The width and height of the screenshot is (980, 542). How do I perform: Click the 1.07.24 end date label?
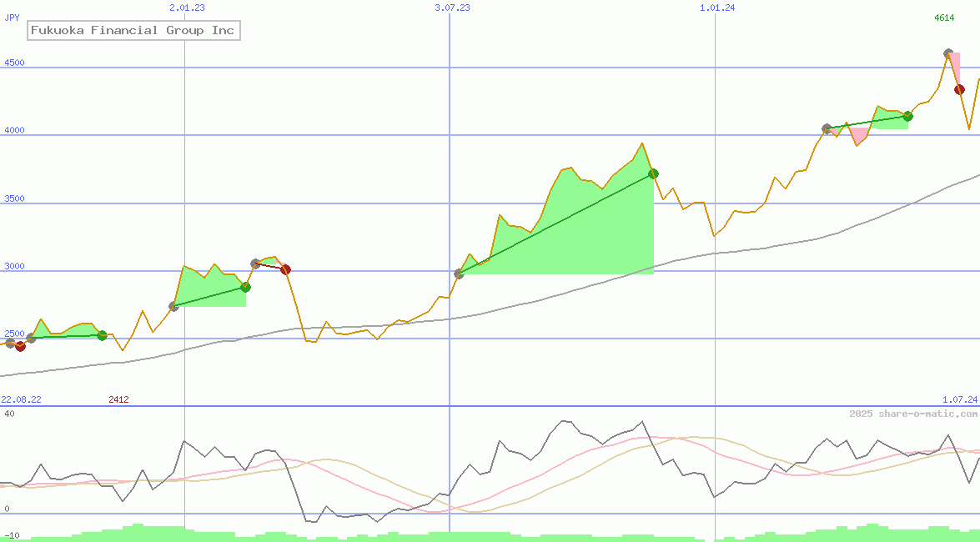(x=960, y=399)
